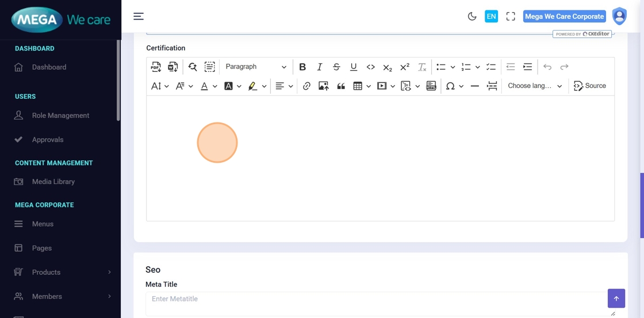This screenshot has width=644, height=318.
Task: Insert a block quote
Action: coord(341,86)
